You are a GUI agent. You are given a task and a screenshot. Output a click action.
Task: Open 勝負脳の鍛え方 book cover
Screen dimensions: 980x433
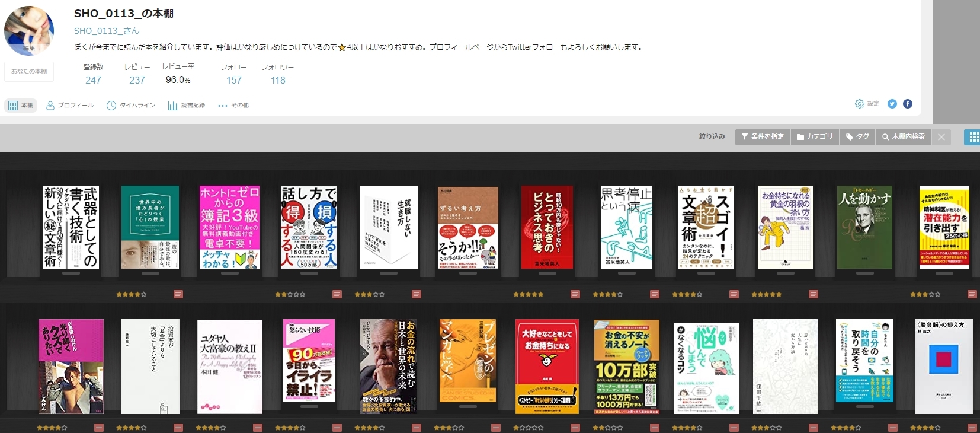point(944,367)
